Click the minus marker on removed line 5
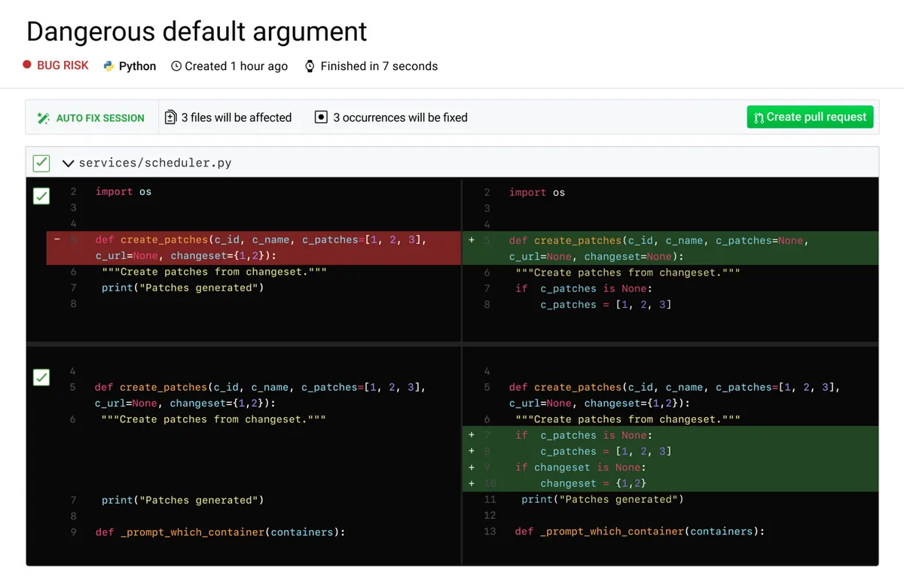Image resolution: width=904 pixels, height=588 pixels. pyautogui.click(x=56, y=240)
